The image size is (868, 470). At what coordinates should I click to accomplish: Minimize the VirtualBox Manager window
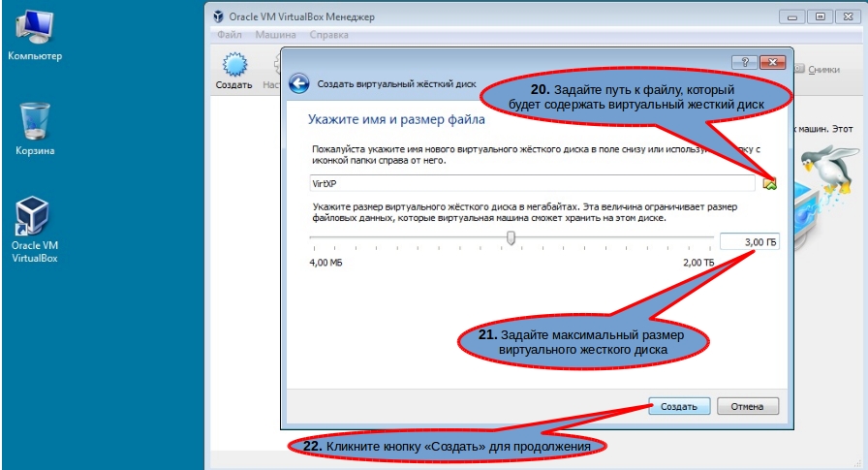point(792,17)
